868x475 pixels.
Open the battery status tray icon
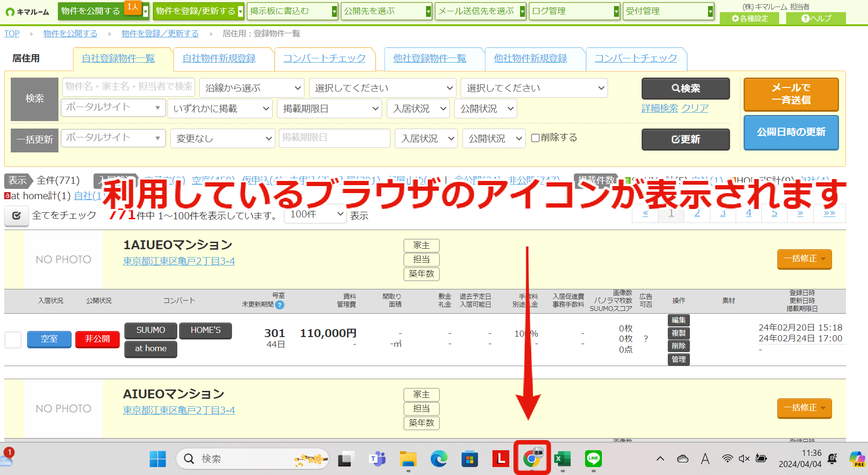761,459
